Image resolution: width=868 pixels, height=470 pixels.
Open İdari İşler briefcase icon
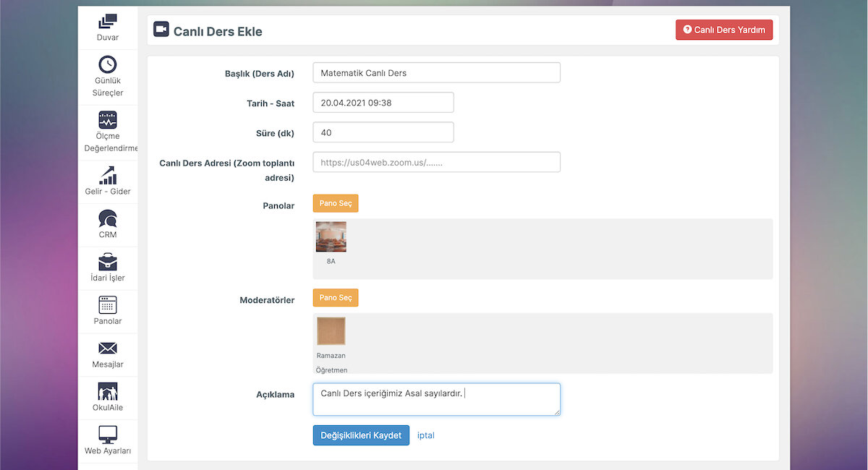point(108,262)
